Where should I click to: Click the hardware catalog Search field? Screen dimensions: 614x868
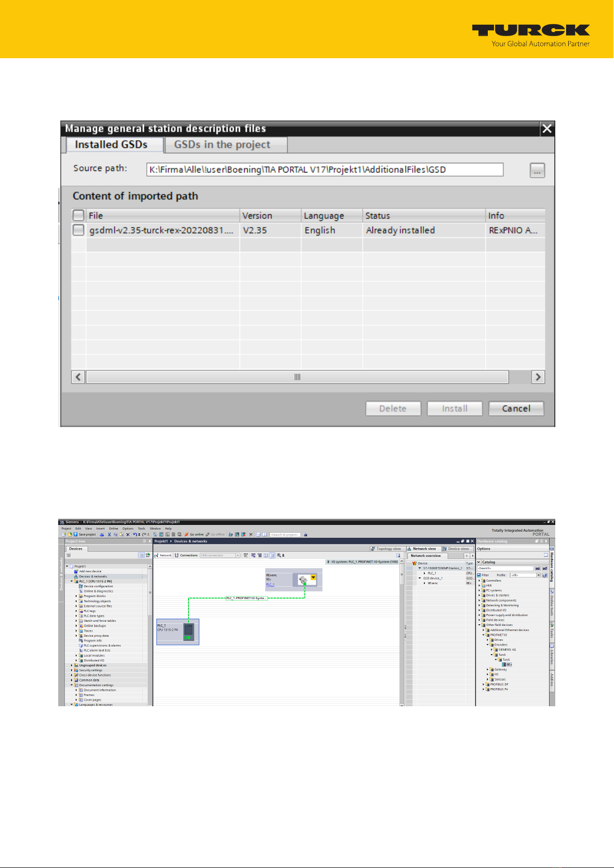coord(505,568)
